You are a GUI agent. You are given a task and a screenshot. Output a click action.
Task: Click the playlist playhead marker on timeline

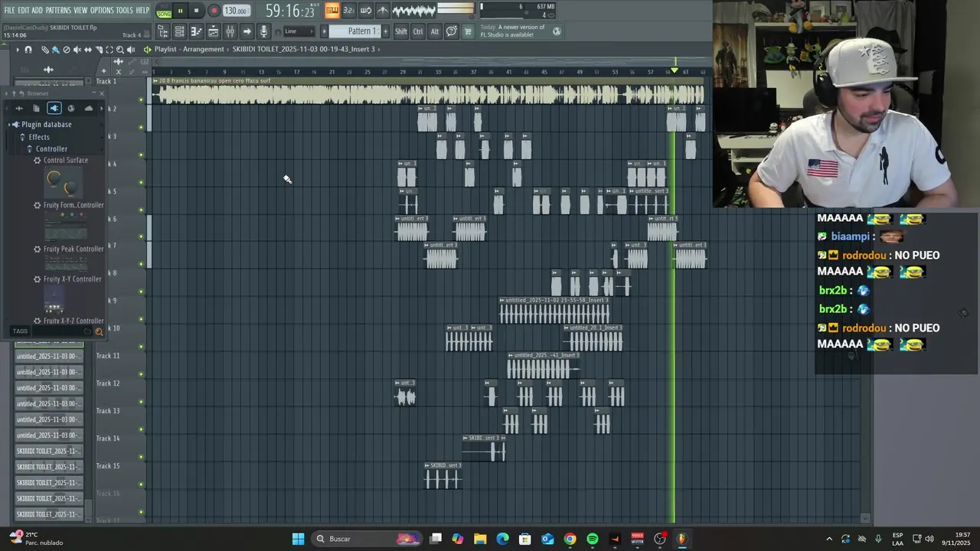(675, 70)
